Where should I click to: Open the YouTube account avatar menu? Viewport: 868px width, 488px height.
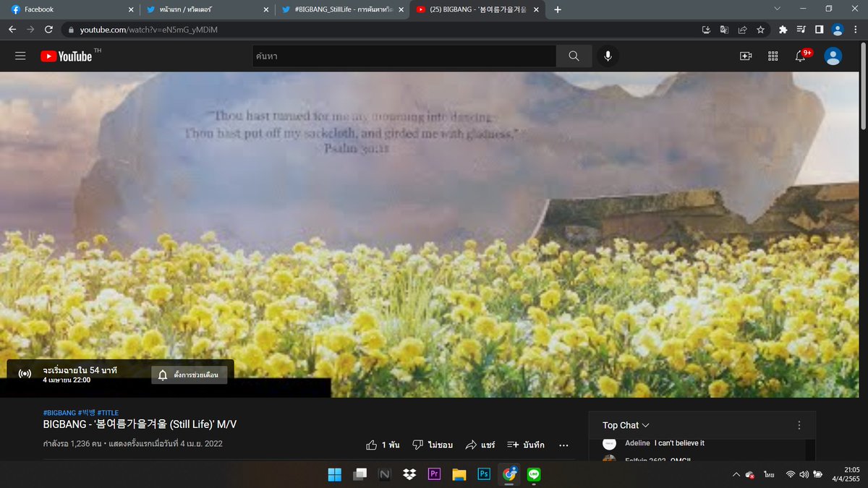[833, 56]
